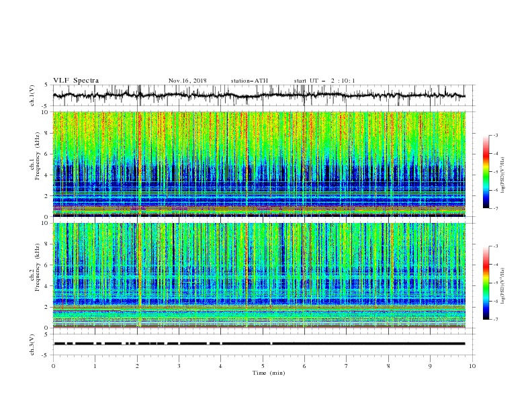532x411 pixels.
Task: Click the log(PSD) label beside ch.1 colorbar
Action: pyautogui.click(x=502, y=175)
